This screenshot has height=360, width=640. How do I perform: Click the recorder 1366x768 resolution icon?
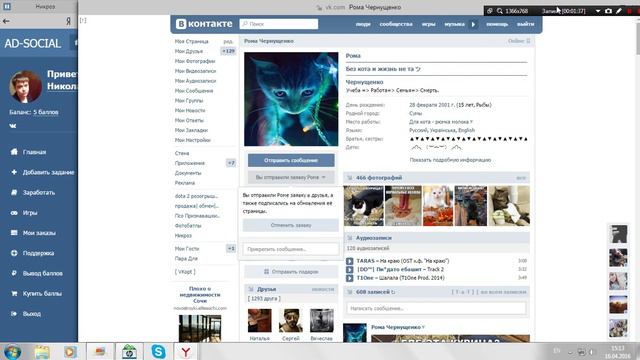coord(500,11)
